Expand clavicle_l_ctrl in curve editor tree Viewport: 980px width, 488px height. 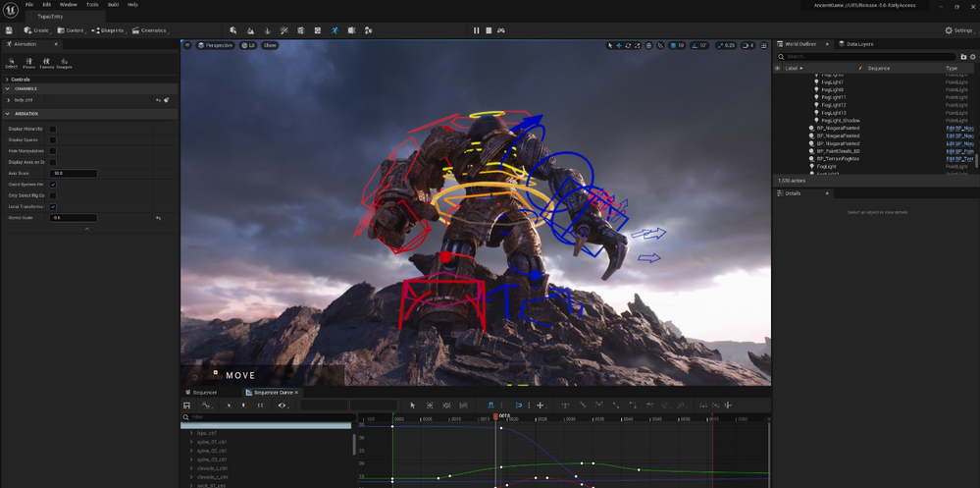tap(191, 468)
